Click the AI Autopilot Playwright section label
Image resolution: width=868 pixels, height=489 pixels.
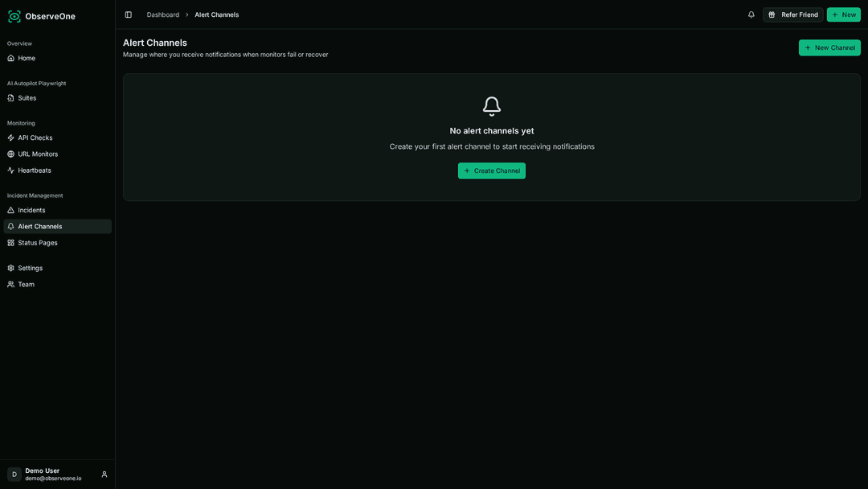click(36, 84)
